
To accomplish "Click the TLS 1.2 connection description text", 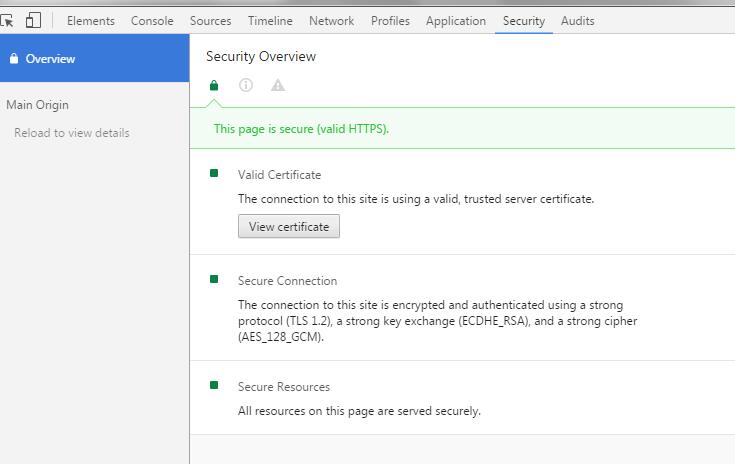I will pos(437,321).
